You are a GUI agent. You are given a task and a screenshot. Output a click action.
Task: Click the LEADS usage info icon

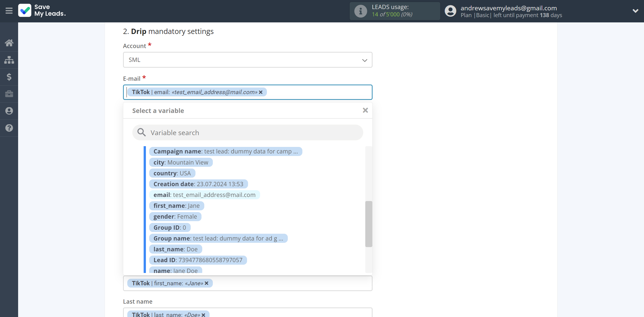pyautogui.click(x=360, y=11)
